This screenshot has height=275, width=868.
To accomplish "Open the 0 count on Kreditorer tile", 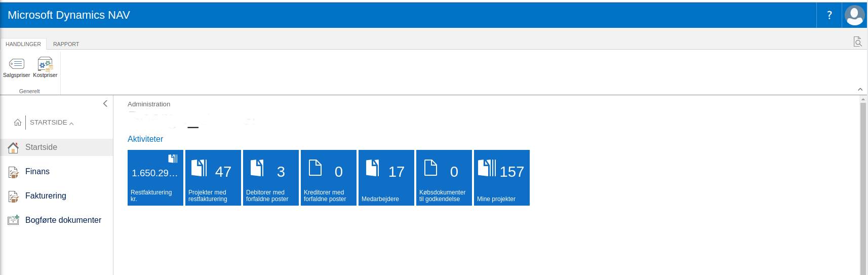I will [339, 172].
